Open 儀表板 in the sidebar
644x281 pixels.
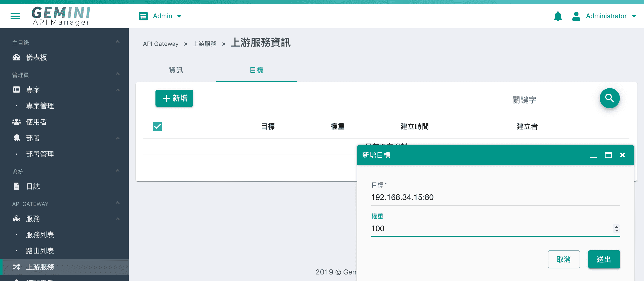tap(36, 57)
